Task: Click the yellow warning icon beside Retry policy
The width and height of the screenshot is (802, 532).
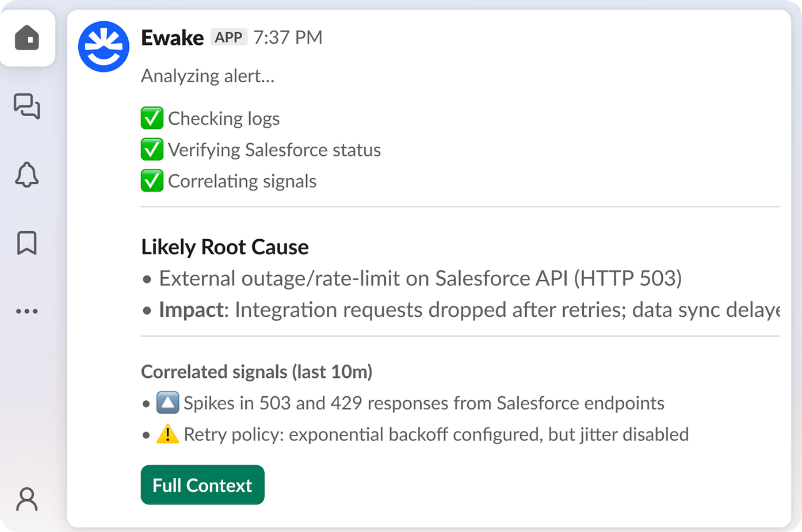Action: point(167,434)
